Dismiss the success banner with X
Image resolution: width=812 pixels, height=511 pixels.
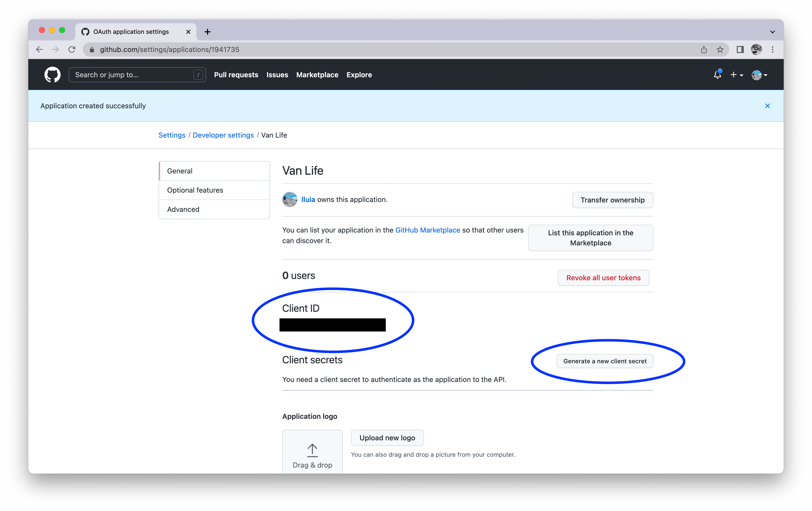click(x=767, y=106)
